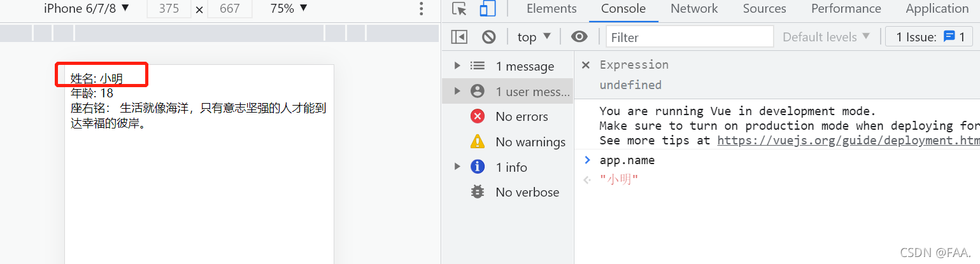The width and height of the screenshot is (980, 264).
Task: Click the yellow No warnings icon
Action: point(478,142)
